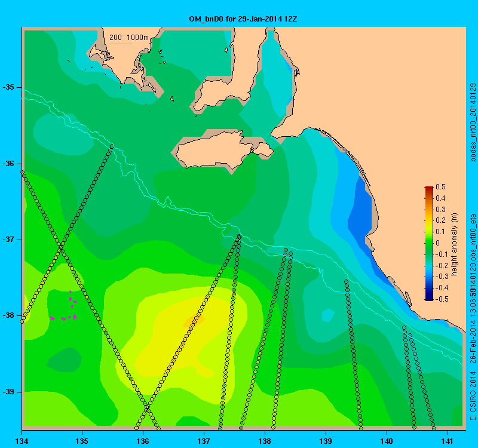This screenshot has width=478, height=448.
Task: Click the "bodas_nrt00_20140129" vertical label
Action: point(473,123)
